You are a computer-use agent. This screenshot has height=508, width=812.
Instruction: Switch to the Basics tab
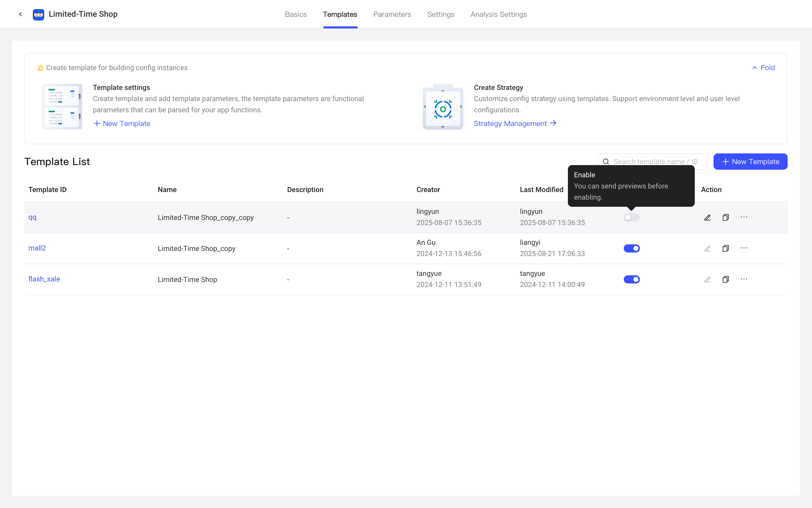click(296, 14)
